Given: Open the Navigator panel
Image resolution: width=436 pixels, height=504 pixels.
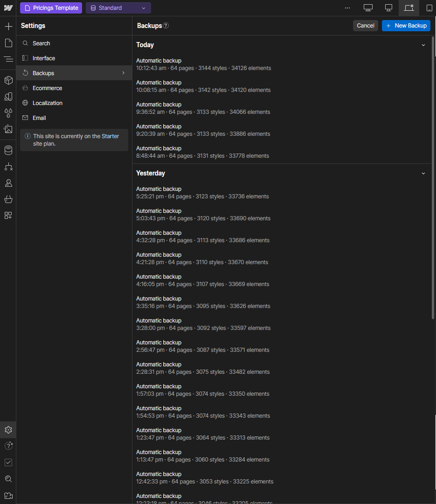Looking at the screenshot, I should [8, 59].
